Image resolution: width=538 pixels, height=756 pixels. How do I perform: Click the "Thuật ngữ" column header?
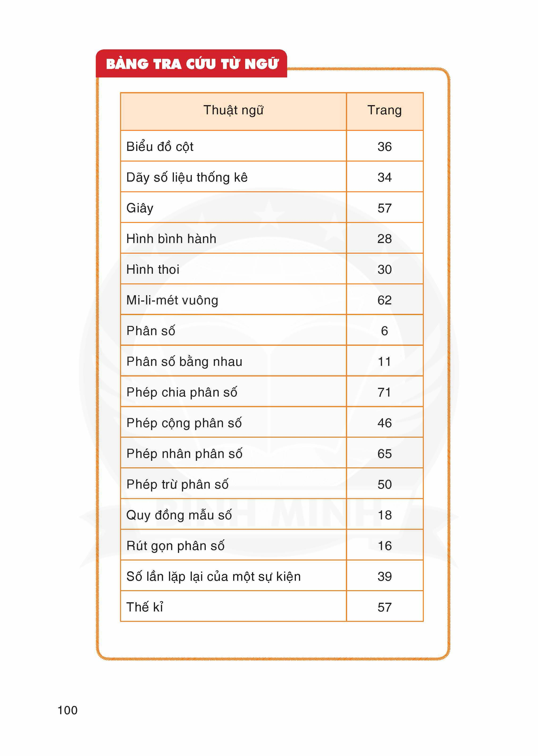[x=233, y=110]
